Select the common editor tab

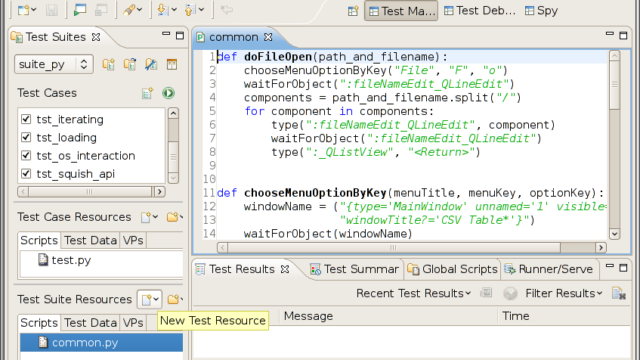point(233,37)
